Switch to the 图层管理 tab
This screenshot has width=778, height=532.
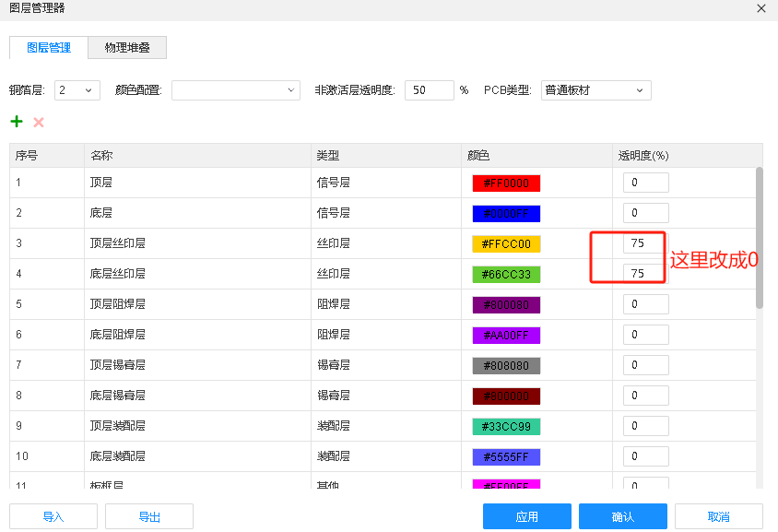[49, 48]
